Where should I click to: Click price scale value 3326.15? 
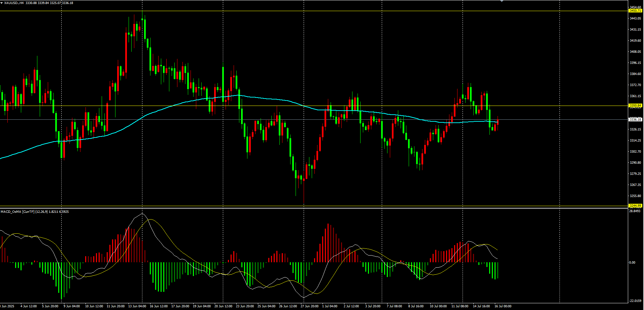[x=635, y=129]
